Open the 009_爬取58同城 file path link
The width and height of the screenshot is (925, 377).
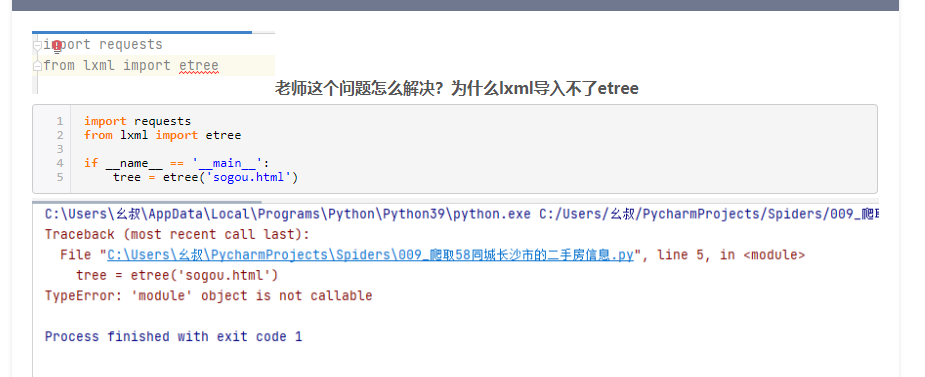[x=370, y=255]
